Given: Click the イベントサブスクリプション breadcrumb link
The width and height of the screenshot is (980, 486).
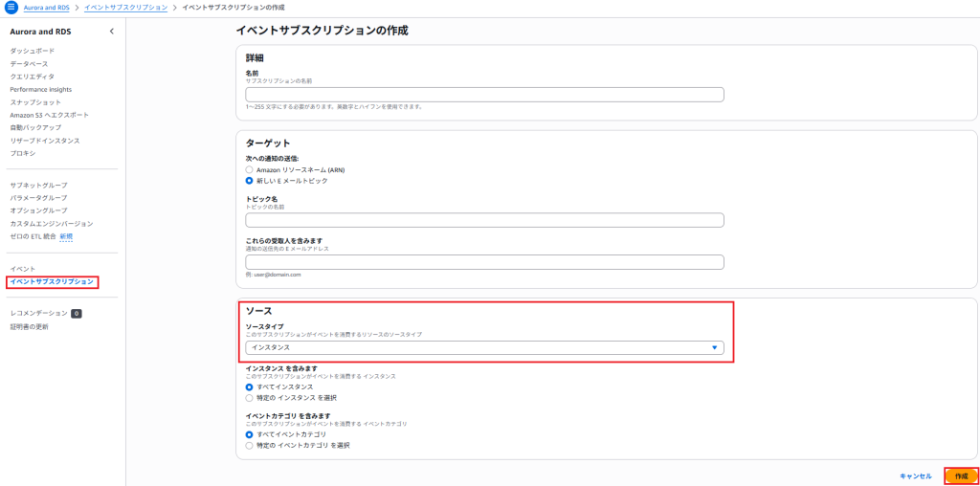Looking at the screenshot, I should (x=125, y=8).
